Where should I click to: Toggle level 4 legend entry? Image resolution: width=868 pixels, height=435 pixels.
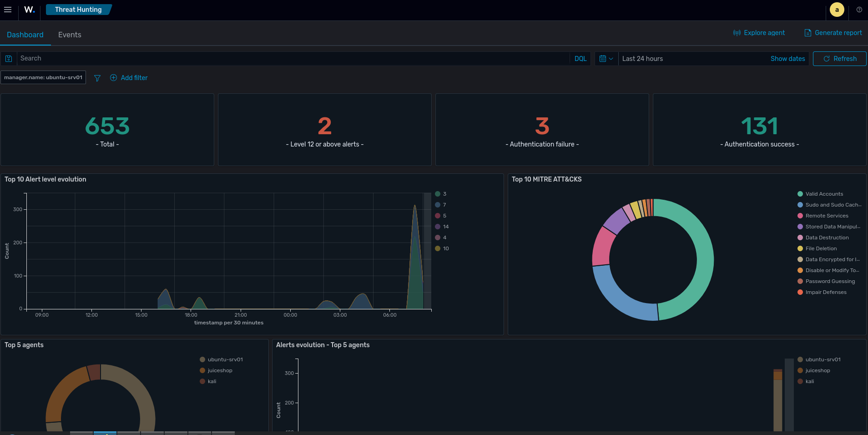(x=440, y=238)
